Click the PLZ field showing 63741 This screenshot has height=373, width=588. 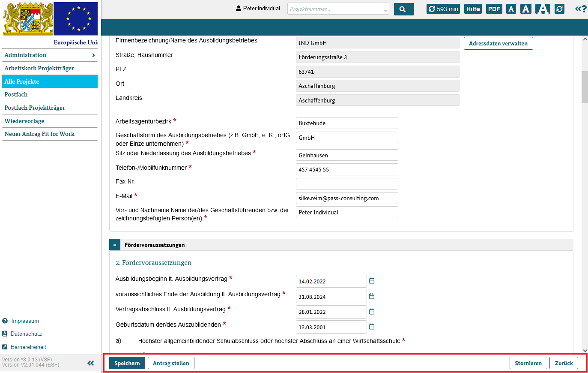tap(377, 72)
